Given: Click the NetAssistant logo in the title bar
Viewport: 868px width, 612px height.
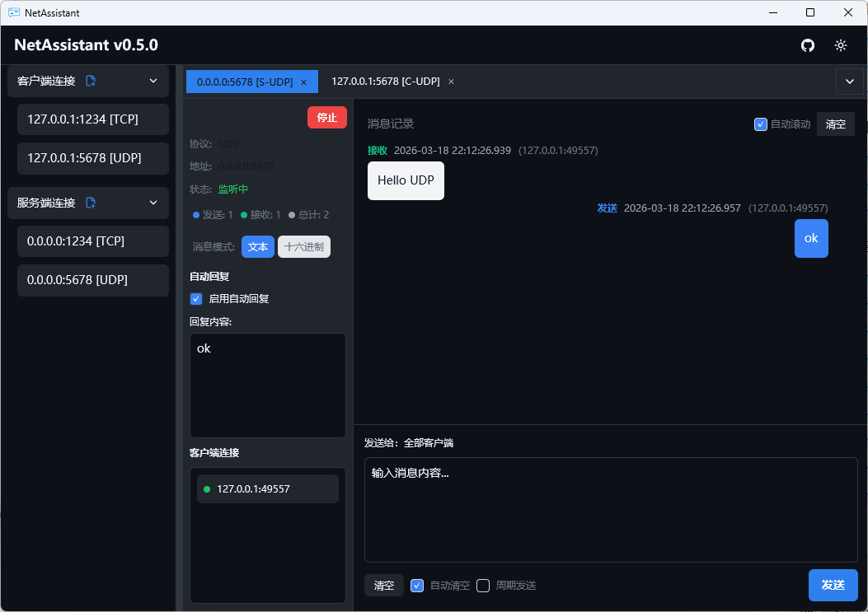Looking at the screenshot, I should tap(14, 12).
